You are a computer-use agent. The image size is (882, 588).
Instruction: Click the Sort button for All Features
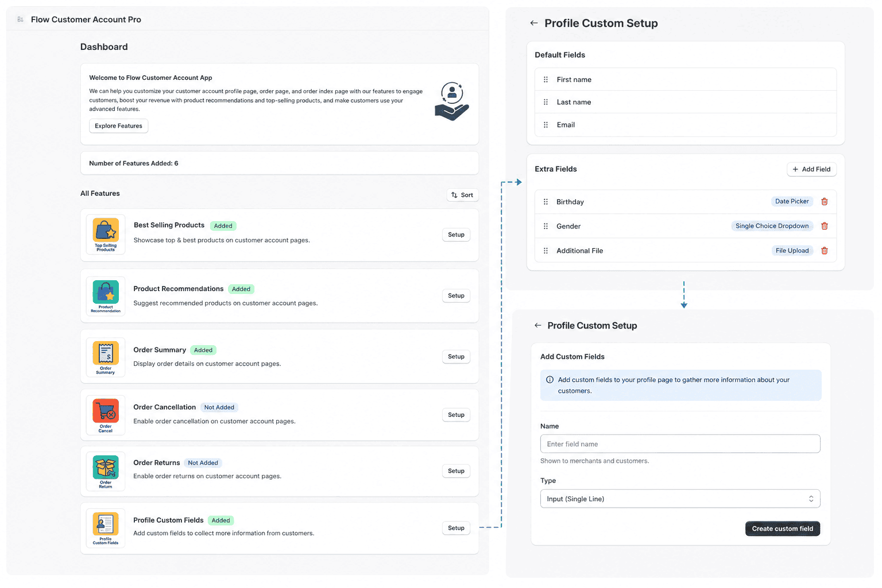point(462,195)
